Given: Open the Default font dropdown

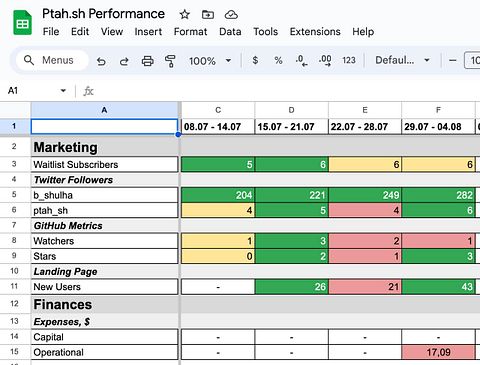Looking at the screenshot, I should (402, 60).
